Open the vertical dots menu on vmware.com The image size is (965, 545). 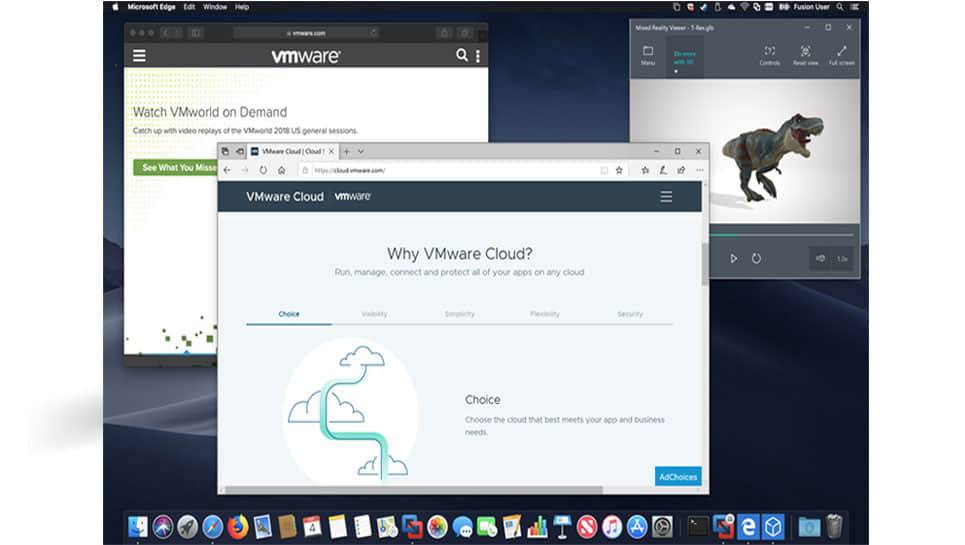click(478, 56)
